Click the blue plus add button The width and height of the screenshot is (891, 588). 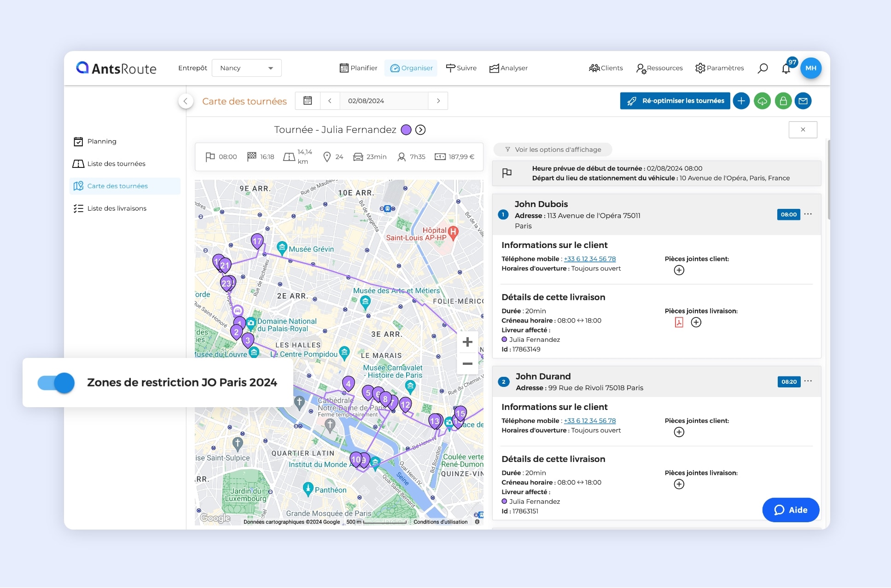741,101
